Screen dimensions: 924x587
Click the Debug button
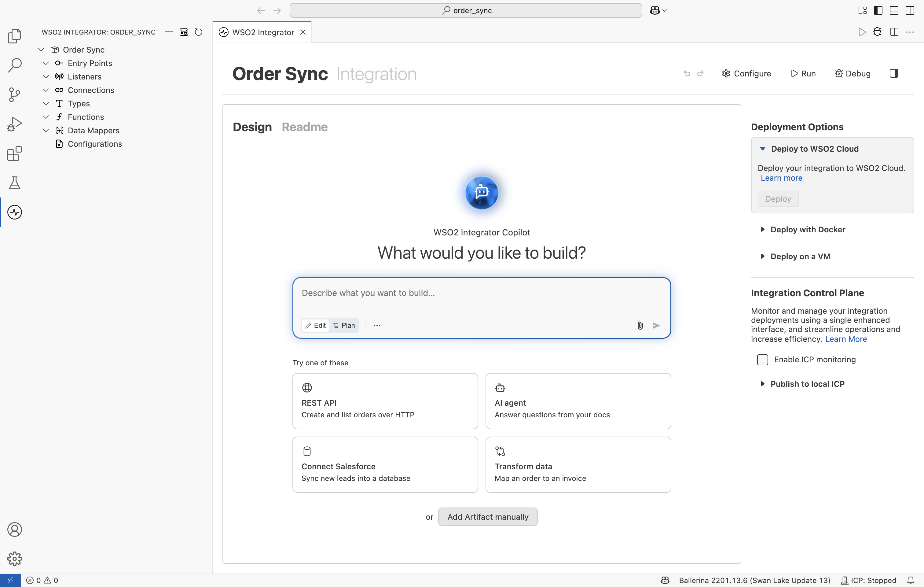[853, 73]
